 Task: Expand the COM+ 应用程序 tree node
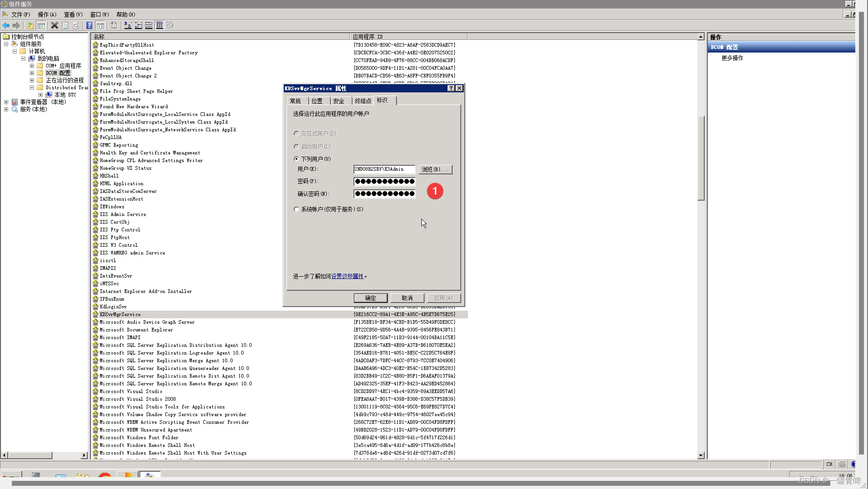32,65
